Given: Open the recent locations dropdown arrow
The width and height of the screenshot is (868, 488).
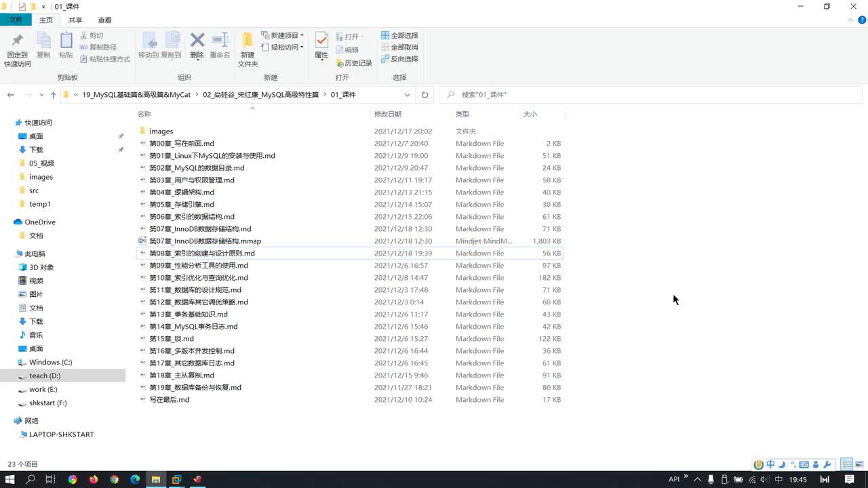Looking at the screenshot, I should click(41, 95).
